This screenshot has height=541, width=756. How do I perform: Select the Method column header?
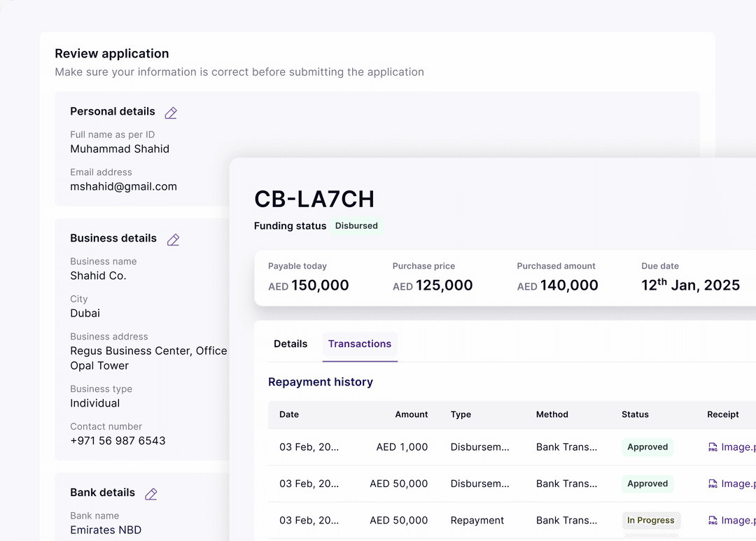coord(552,414)
